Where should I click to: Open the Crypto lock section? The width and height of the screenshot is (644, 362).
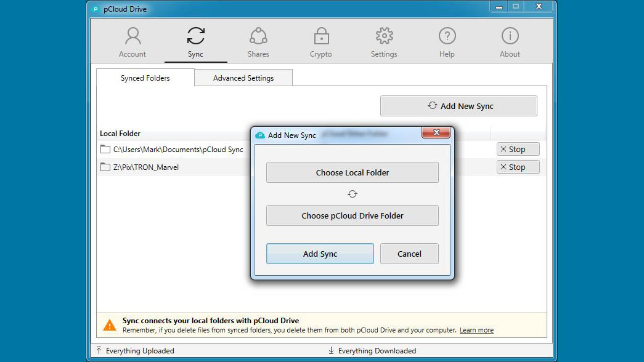tap(321, 42)
